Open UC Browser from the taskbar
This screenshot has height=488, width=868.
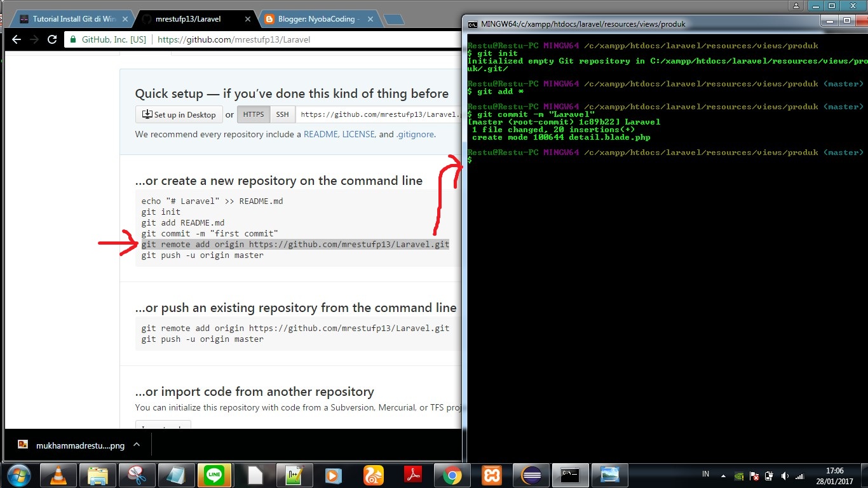[x=373, y=475]
